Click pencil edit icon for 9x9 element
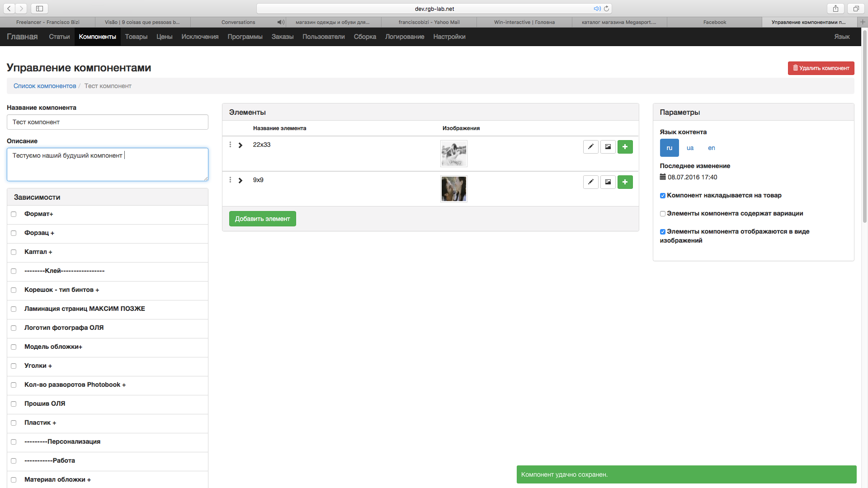 pos(590,182)
